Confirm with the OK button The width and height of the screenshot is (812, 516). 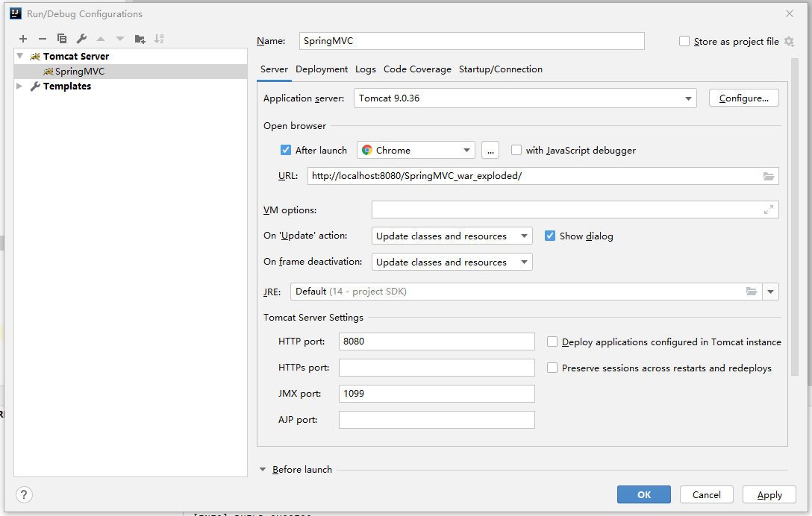pos(643,495)
